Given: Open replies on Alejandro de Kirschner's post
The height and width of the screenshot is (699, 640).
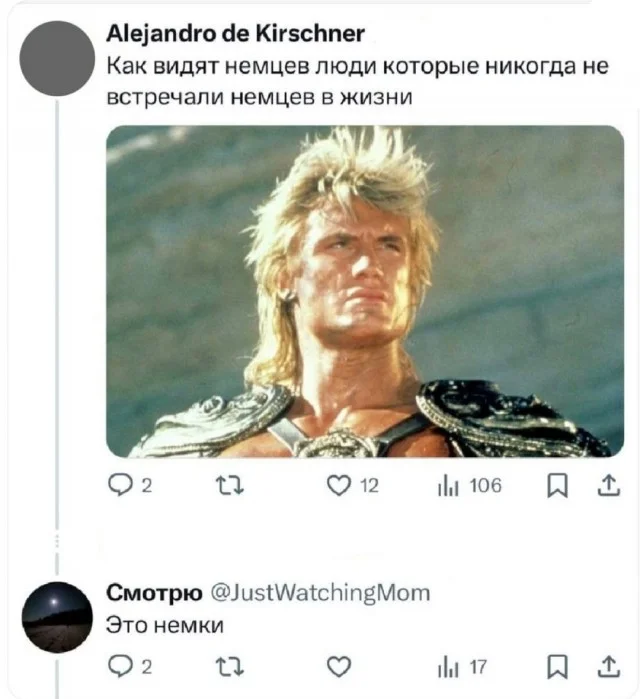Looking at the screenshot, I should 130,485.
